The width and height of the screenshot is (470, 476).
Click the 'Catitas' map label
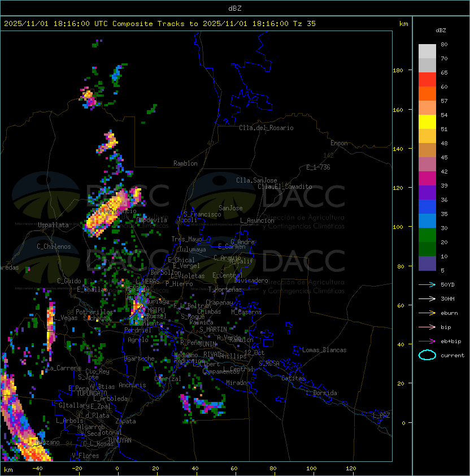coord(293,378)
